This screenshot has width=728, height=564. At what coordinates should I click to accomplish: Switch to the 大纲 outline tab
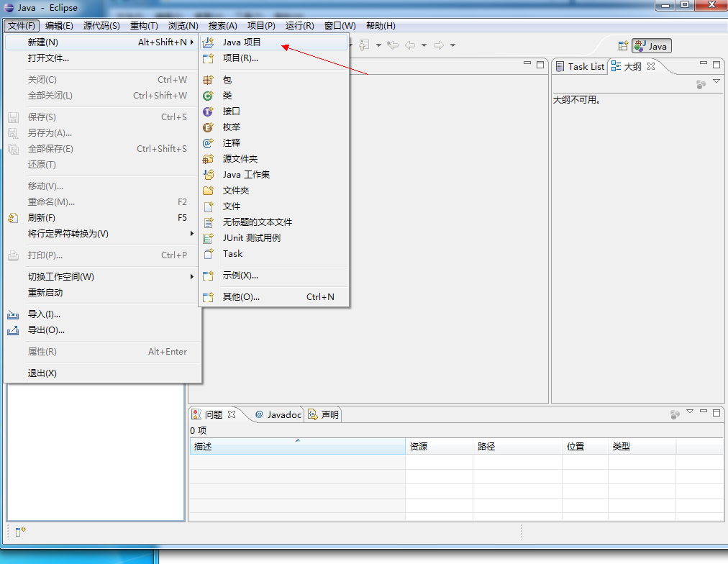(627, 66)
